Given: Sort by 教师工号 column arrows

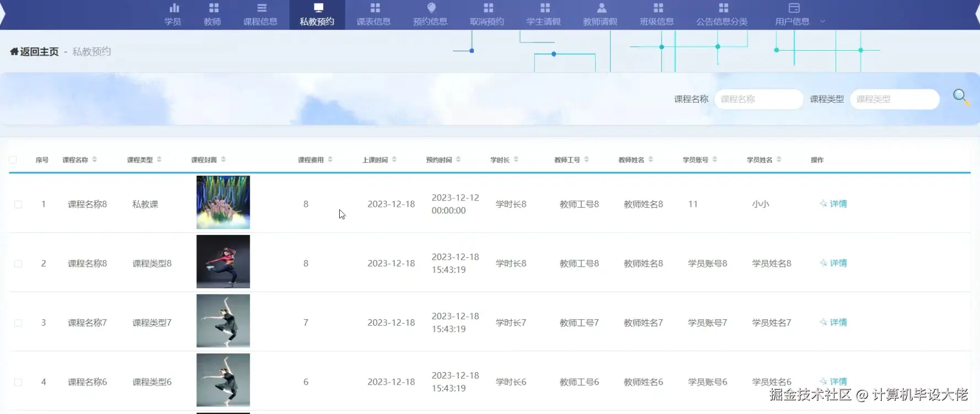Looking at the screenshot, I should click(586, 159).
